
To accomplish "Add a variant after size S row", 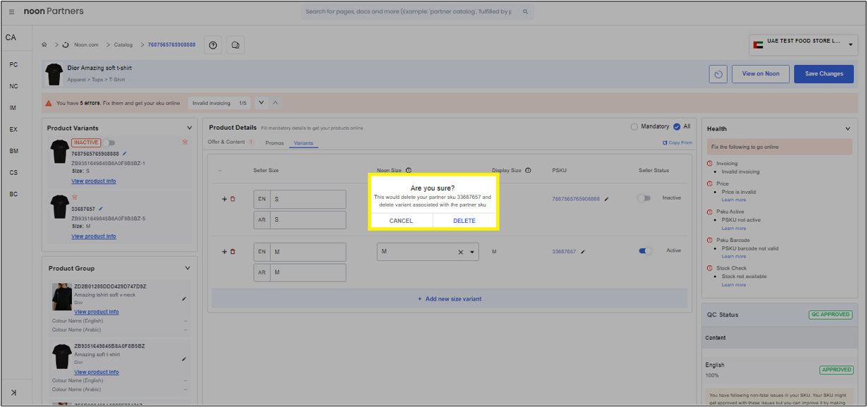I will tap(224, 199).
